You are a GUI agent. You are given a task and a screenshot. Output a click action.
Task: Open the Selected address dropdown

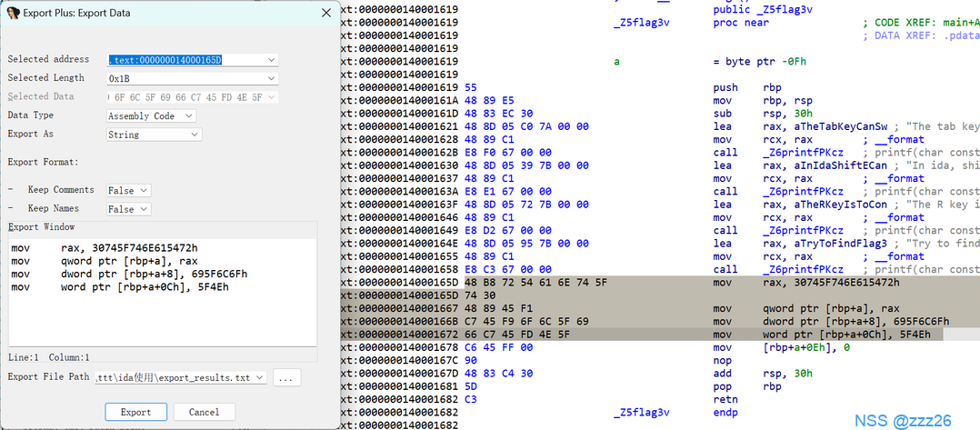click(x=272, y=60)
